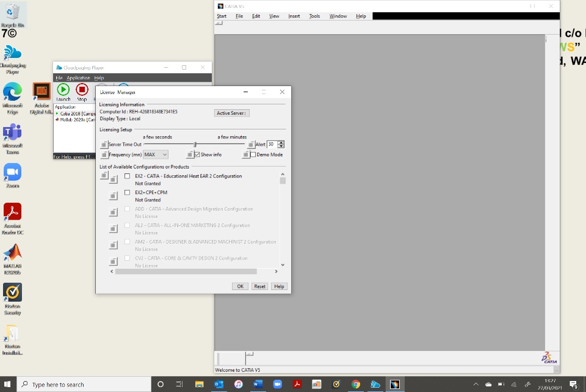Image resolution: width=586 pixels, height=392 pixels.
Task: Click the lock icon for CV2 CORE & CAVITY DESIGN row
Action: click(113, 261)
